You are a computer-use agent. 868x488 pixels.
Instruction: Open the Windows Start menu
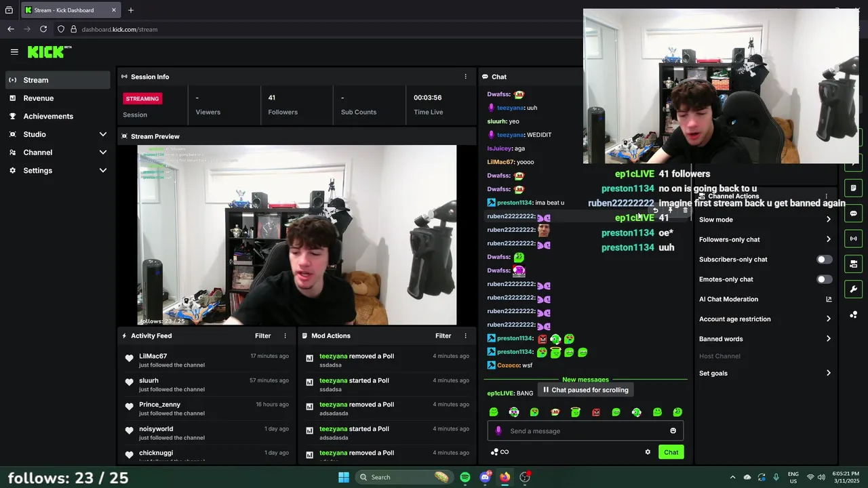click(344, 477)
